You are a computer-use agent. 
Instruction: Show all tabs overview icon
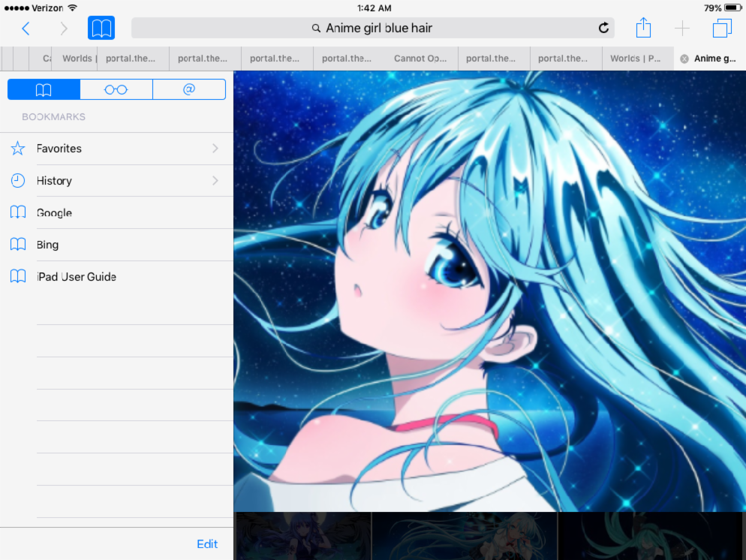(722, 28)
